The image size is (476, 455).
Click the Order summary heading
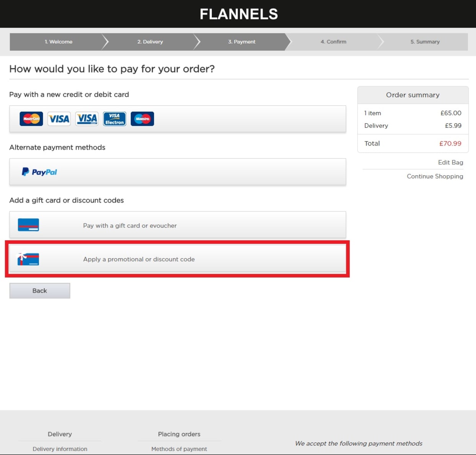pos(413,95)
